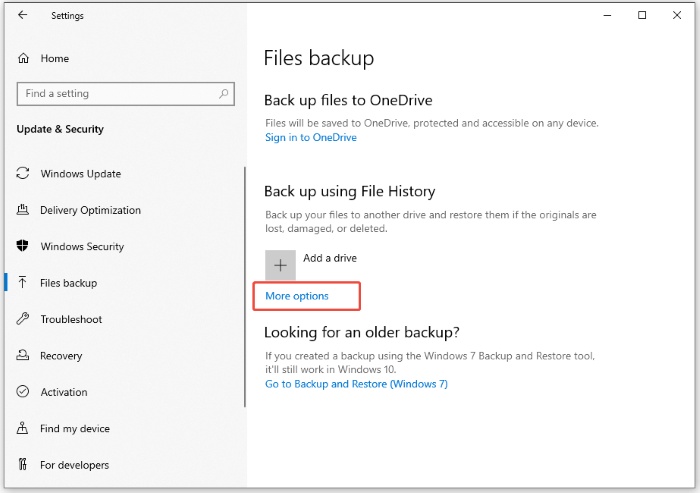Screen dimensions: 700x493
Task: Open Windows Update settings
Action: tap(81, 174)
